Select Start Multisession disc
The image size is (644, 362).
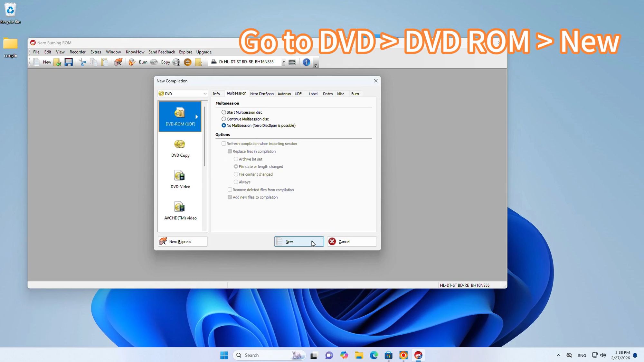pyautogui.click(x=224, y=112)
